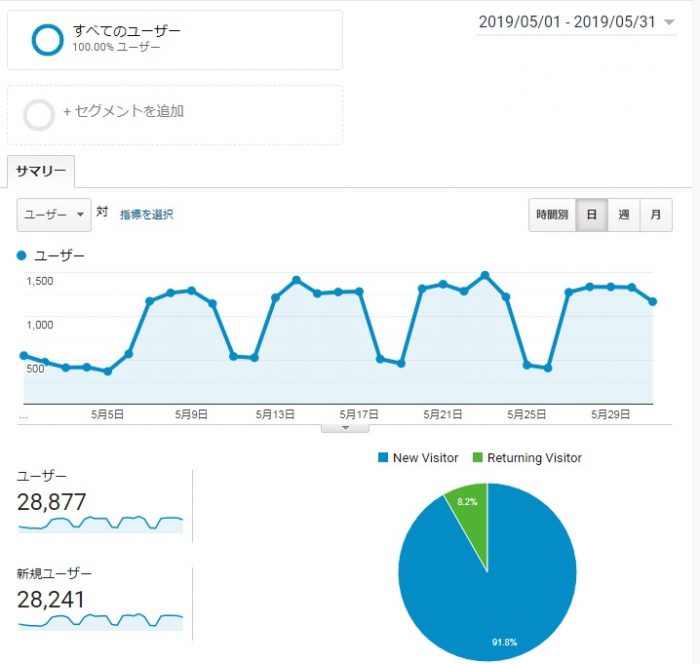Open the ユーザー metric dropdown
700x664 pixels.
[x=54, y=215]
